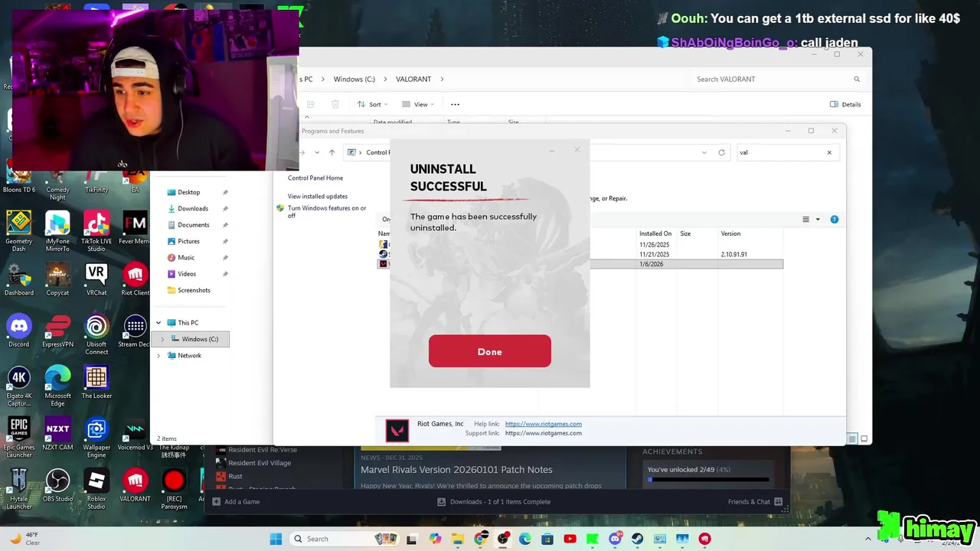Select the program row dated 1/6/2026
Image resolution: width=980 pixels, height=551 pixels.
tap(580, 264)
